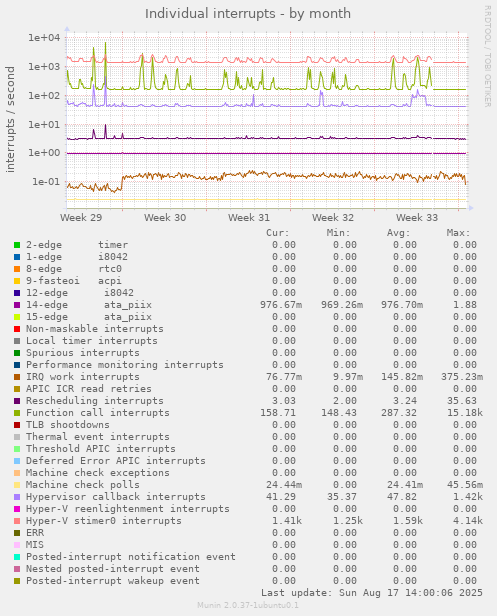Click the purple 14-edge ata_piix legend swatch
The image size is (497, 616).
pos(17,305)
